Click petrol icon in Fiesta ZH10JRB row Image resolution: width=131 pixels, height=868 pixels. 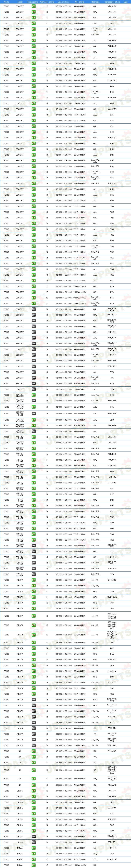click(x=34, y=580)
